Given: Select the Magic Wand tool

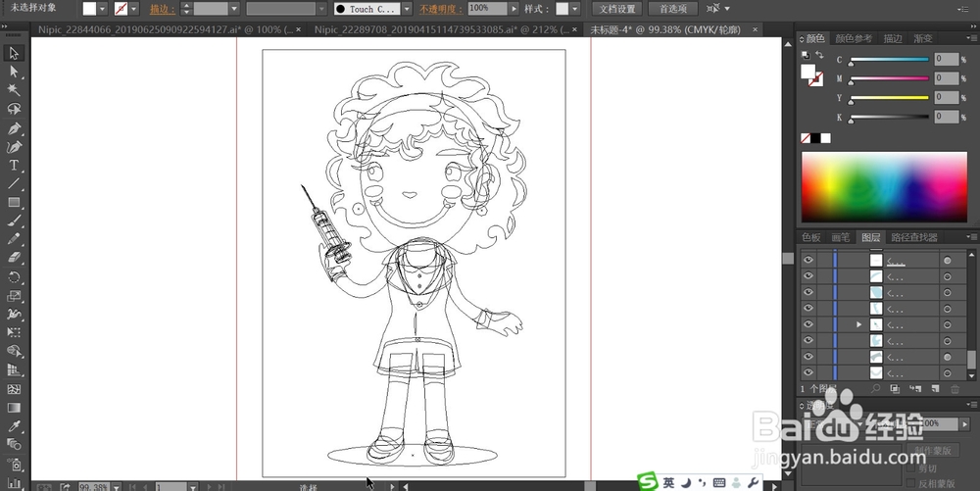Looking at the screenshot, I should pyautogui.click(x=14, y=90).
